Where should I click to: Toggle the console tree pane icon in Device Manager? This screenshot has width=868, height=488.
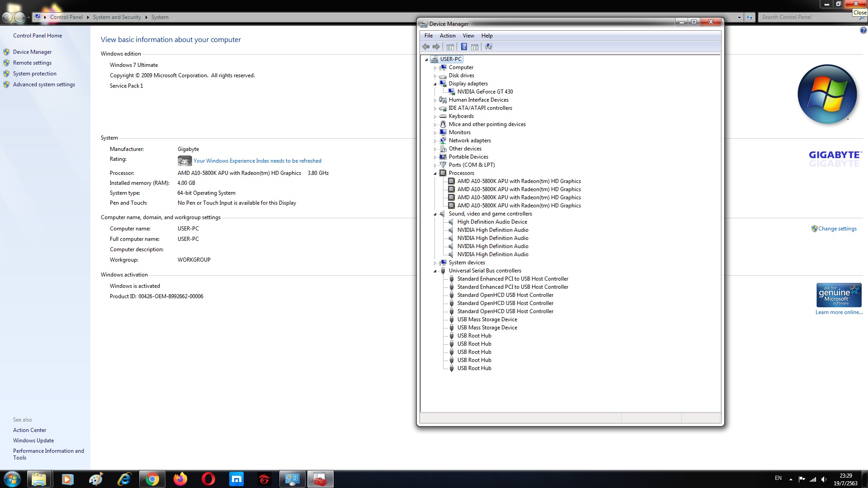pos(450,47)
